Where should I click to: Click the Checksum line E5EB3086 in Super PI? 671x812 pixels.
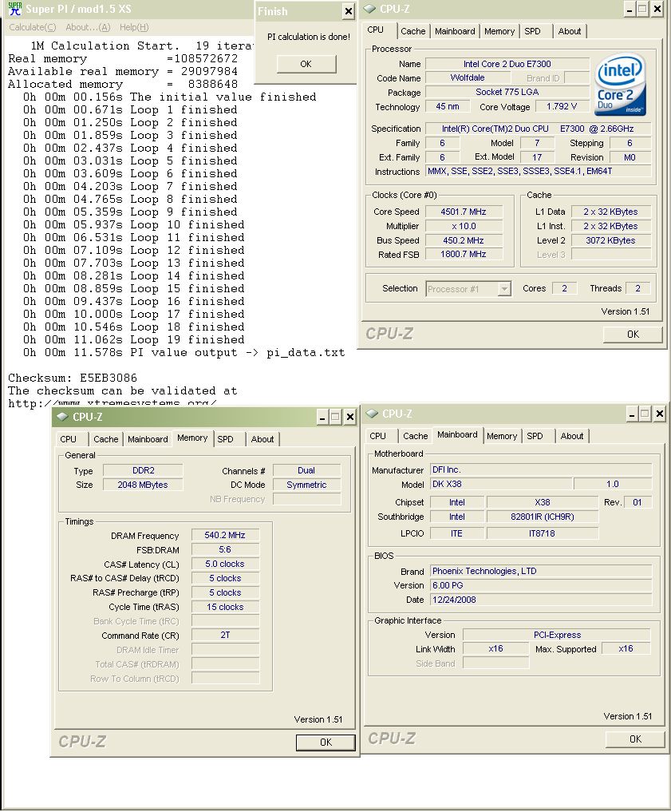[73, 378]
